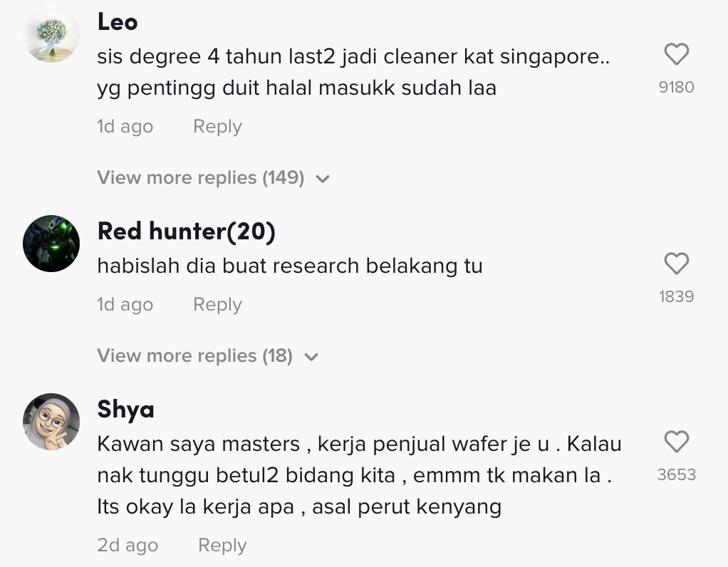Open Shya's profile avatar
The height and width of the screenshot is (567, 728).
(x=51, y=422)
